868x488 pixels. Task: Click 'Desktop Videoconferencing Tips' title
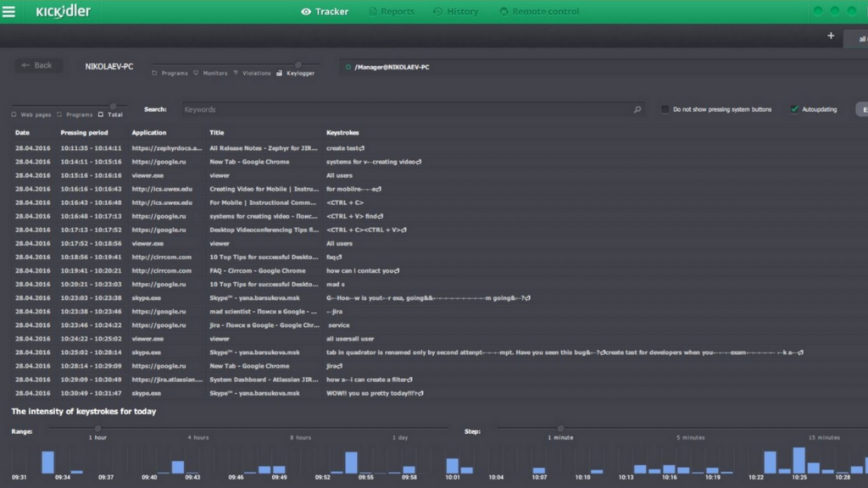pos(264,230)
